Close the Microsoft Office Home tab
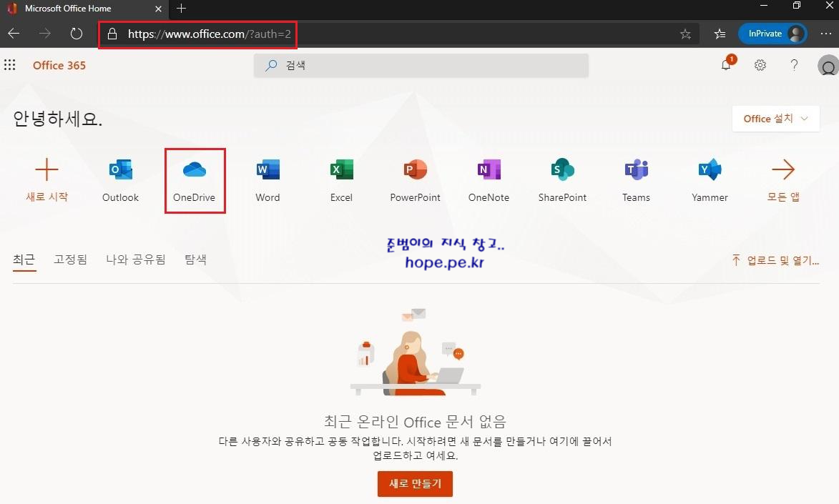The image size is (839, 504). click(158, 9)
